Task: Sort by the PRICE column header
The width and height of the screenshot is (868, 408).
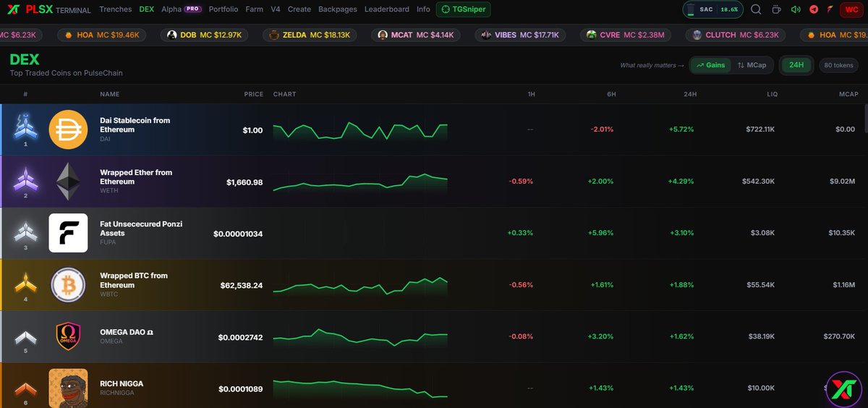Action: click(x=253, y=94)
